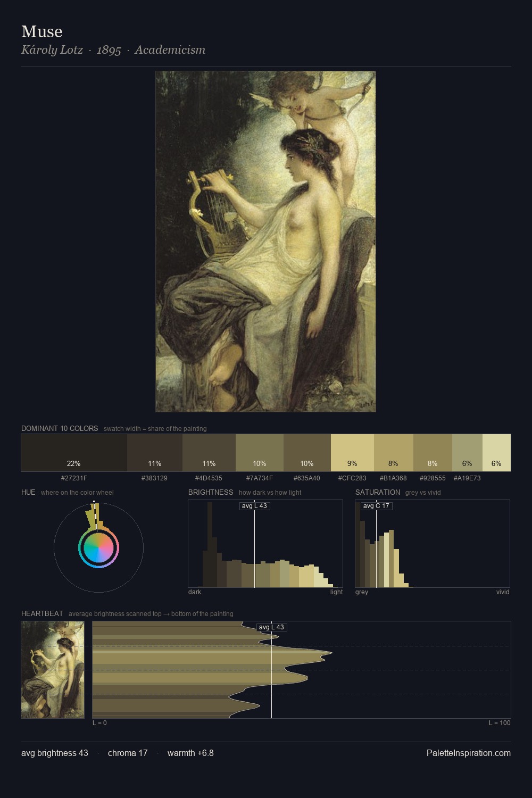Viewport: 532px width, 798px height.
Task: Select the #383129 color swatch
Action: pos(155,453)
